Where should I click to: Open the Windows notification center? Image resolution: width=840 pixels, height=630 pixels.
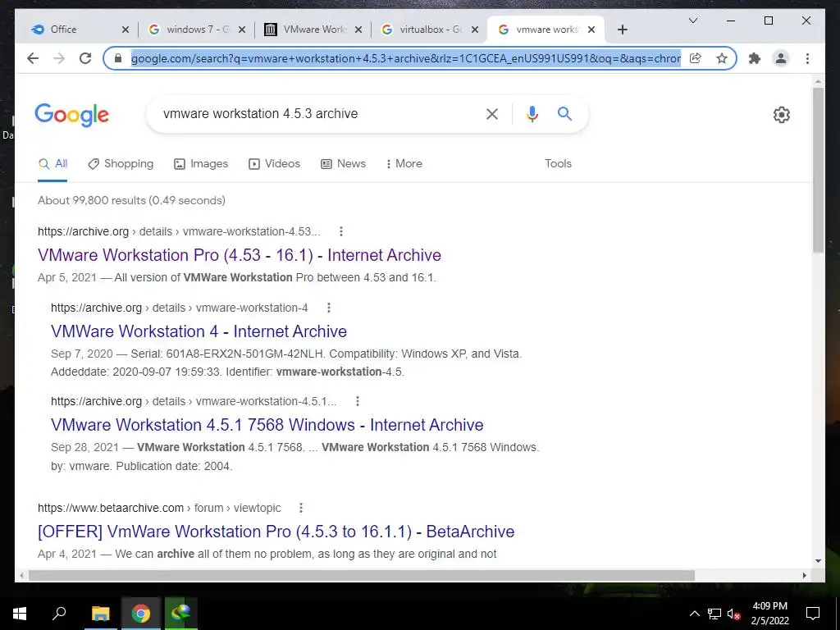click(813, 614)
